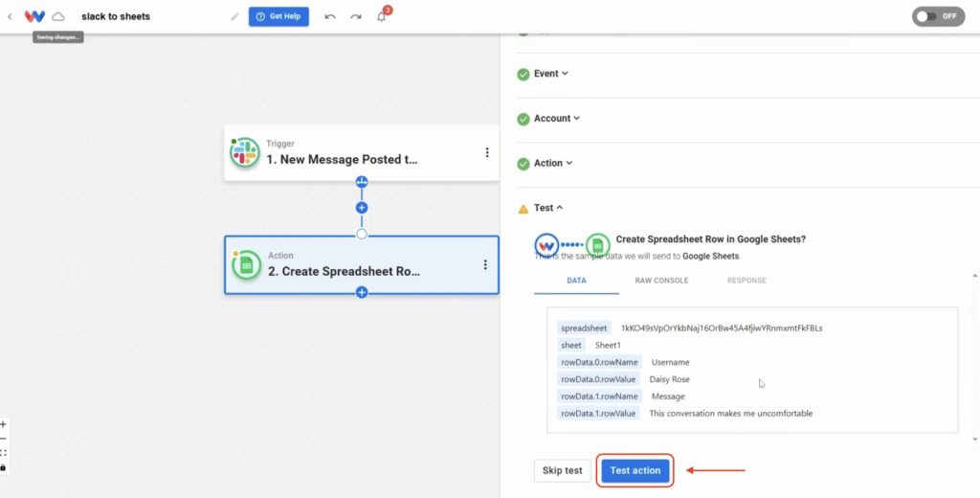Click the Get Help button
This screenshot has width=980, height=498.
point(278,16)
